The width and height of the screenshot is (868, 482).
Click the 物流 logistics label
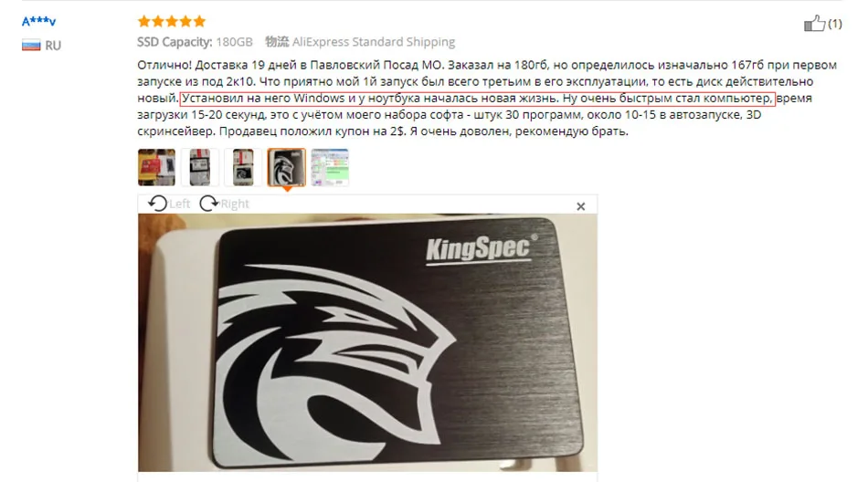[x=277, y=41]
